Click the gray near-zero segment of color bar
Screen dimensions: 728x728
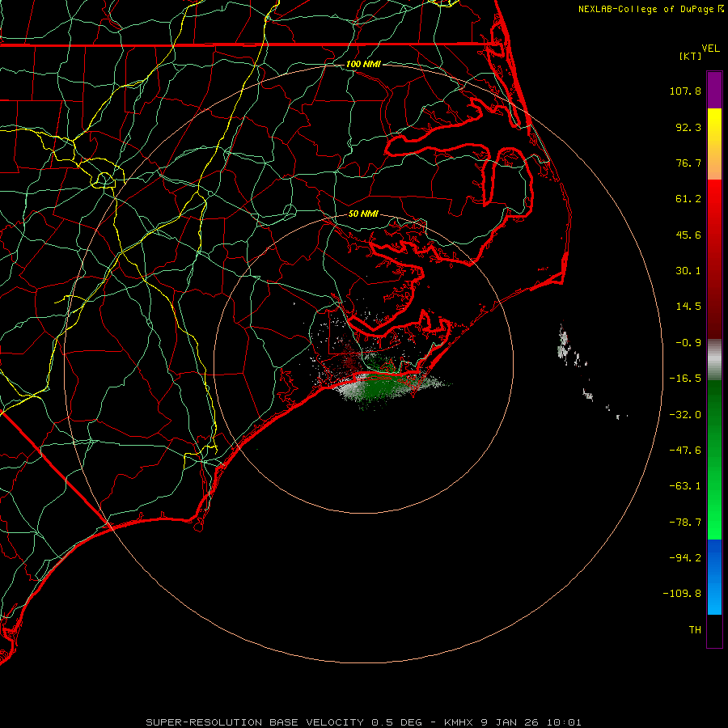[x=714, y=360]
